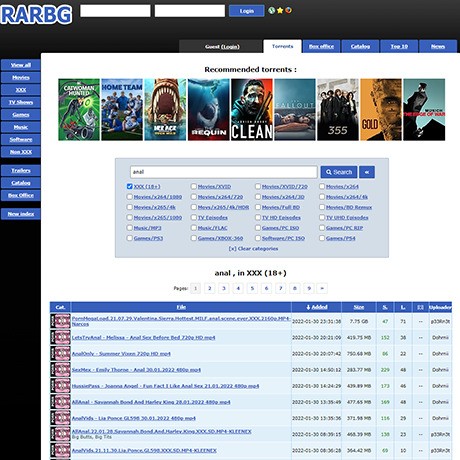
Task: Open the Home Team poster
Action: pos(122,109)
